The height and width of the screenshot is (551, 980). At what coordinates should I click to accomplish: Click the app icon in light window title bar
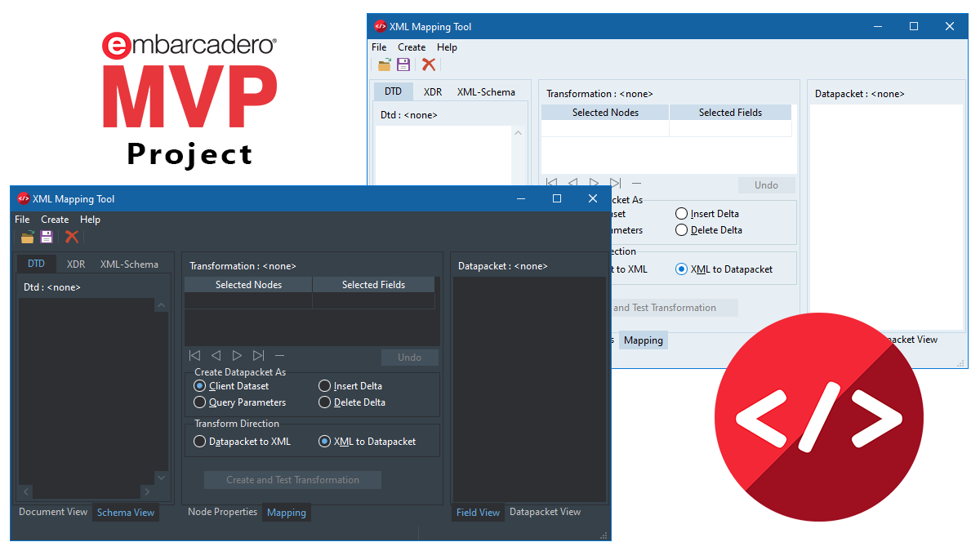pos(380,26)
